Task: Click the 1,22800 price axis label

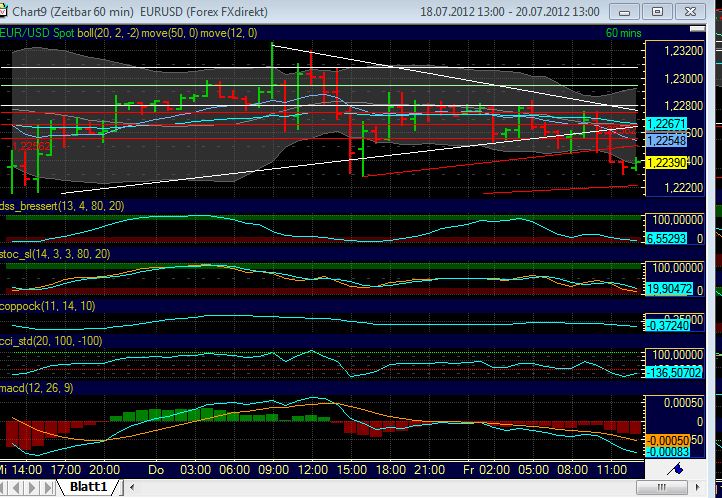Action: [x=684, y=106]
